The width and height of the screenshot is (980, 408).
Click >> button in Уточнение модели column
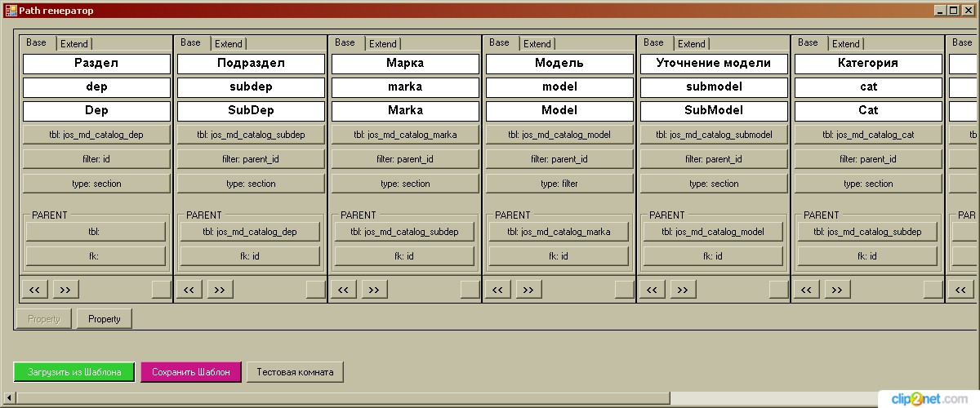pos(684,289)
